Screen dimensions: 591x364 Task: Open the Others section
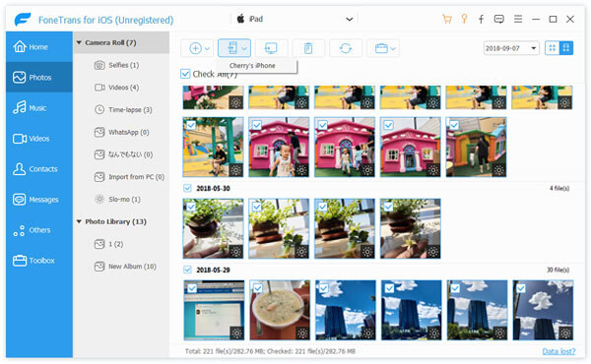(x=38, y=229)
